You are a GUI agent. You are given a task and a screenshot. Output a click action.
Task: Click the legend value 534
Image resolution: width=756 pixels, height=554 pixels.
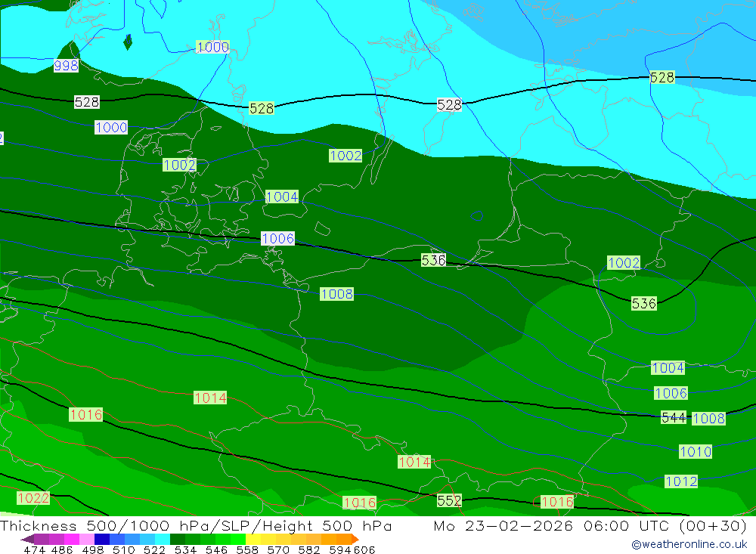(x=185, y=549)
